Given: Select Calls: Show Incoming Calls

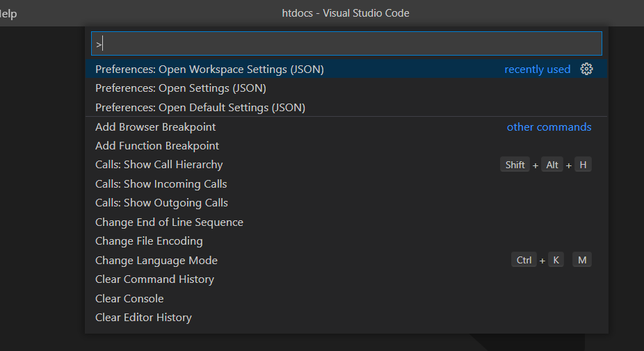Looking at the screenshot, I should (x=346, y=184).
